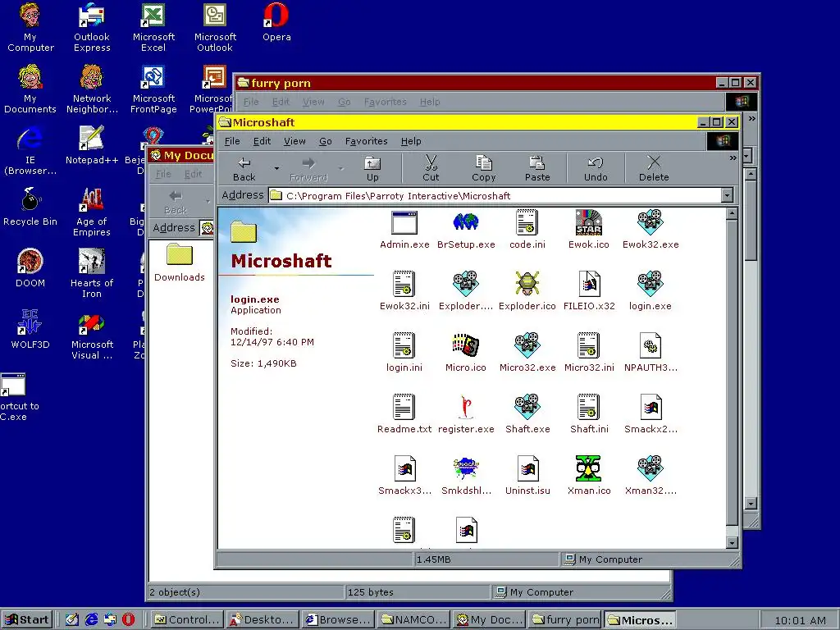Image resolution: width=840 pixels, height=630 pixels.
Task: Click the Undo toolbar button
Action: point(596,169)
